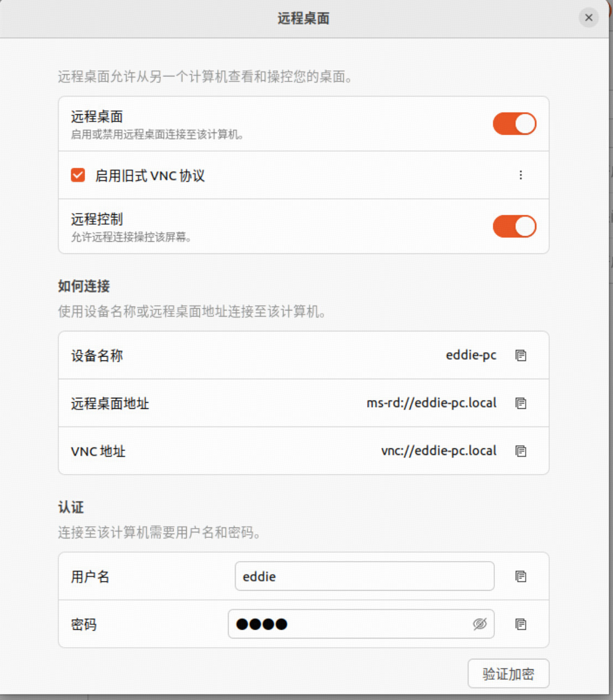Uncheck 启用旧式 VNC 协议 checkbox

[x=78, y=175]
